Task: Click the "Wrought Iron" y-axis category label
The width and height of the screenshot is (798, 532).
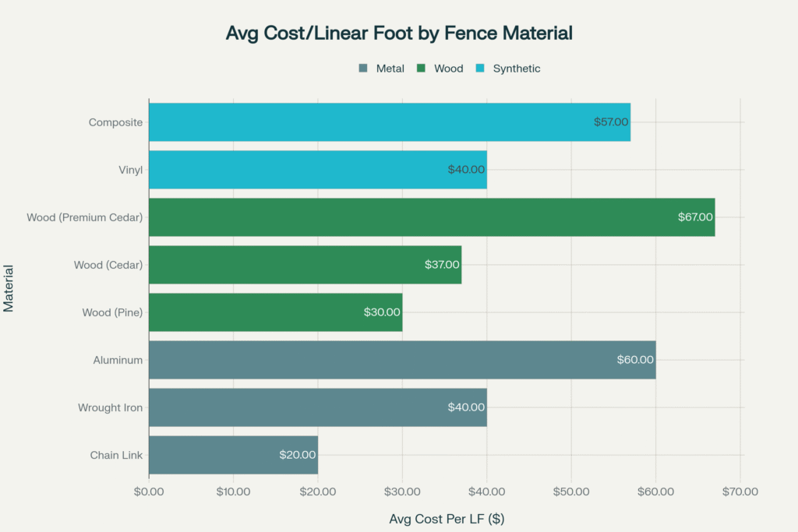Action: click(110, 407)
